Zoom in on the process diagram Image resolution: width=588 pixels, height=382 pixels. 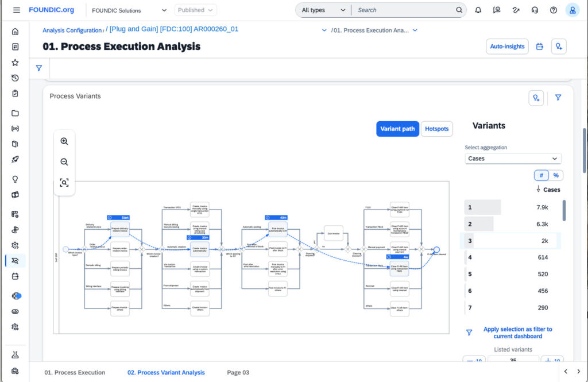64,141
